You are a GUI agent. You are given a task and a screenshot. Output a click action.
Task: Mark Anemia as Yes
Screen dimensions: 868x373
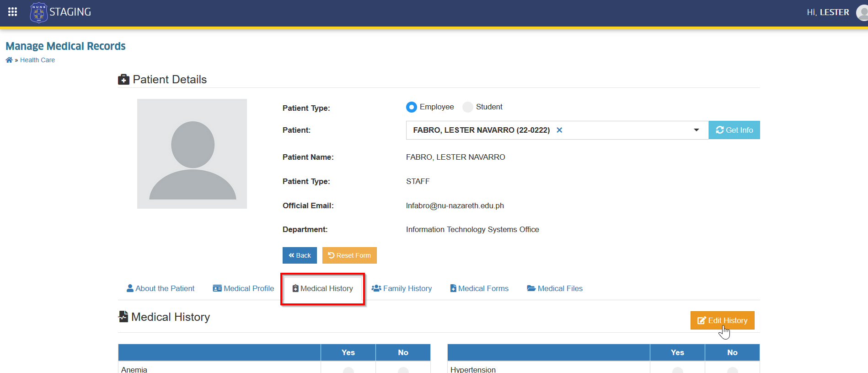point(348,370)
